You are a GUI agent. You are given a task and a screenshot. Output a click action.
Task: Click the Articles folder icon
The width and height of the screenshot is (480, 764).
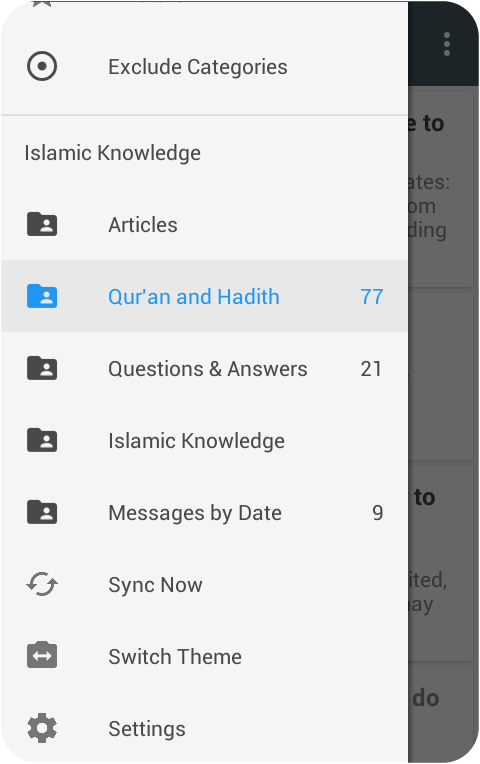(42, 224)
